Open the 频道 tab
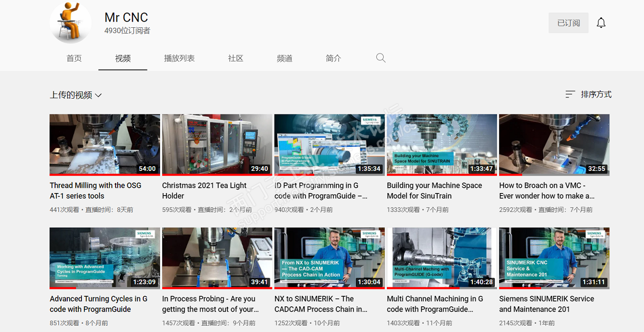Image resolution: width=644 pixels, height=332 pixels. coord(284,58)
